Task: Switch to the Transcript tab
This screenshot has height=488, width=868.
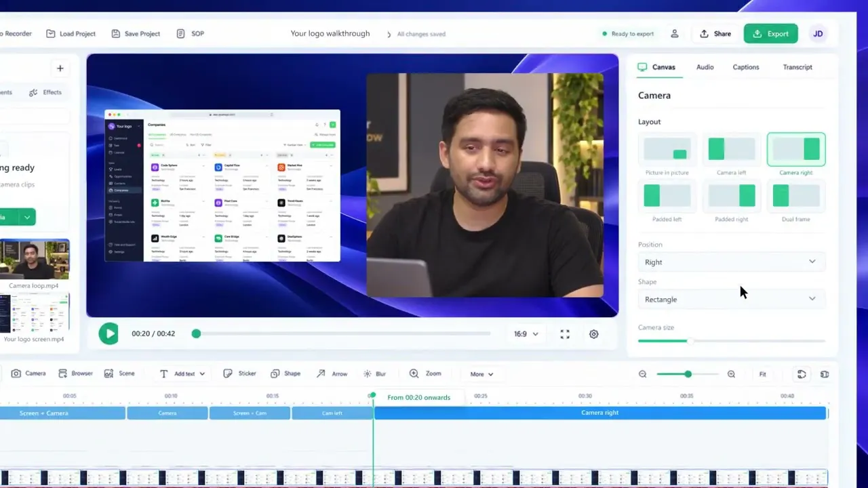Action: (797, 67)
